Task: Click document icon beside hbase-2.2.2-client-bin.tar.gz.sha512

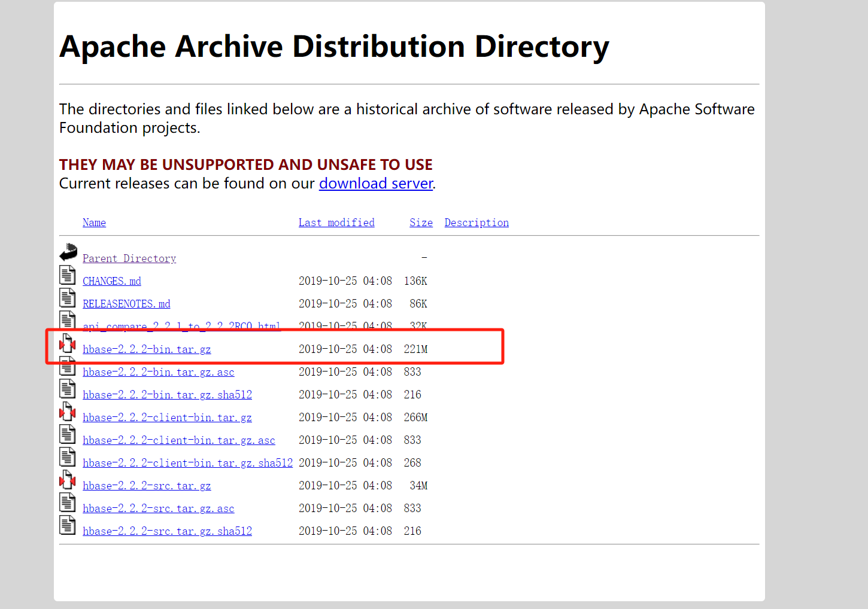Action: click(x=68, y=456)
